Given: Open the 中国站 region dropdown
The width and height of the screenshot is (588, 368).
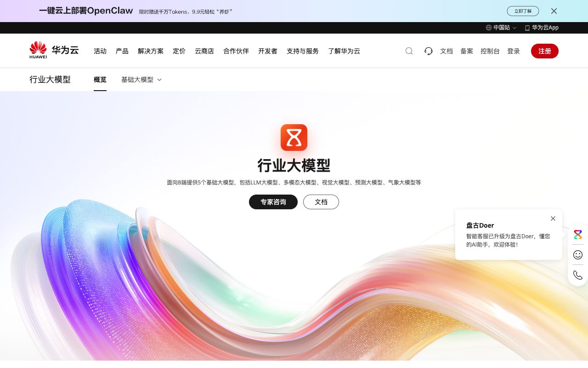Looking at the screenshot, I should tap(502, 28).
